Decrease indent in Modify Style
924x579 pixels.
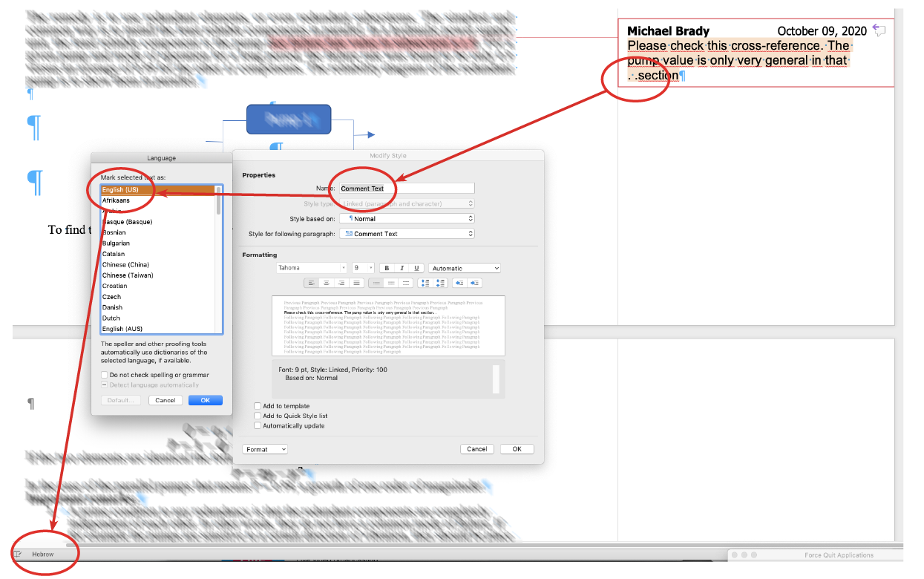460,283
